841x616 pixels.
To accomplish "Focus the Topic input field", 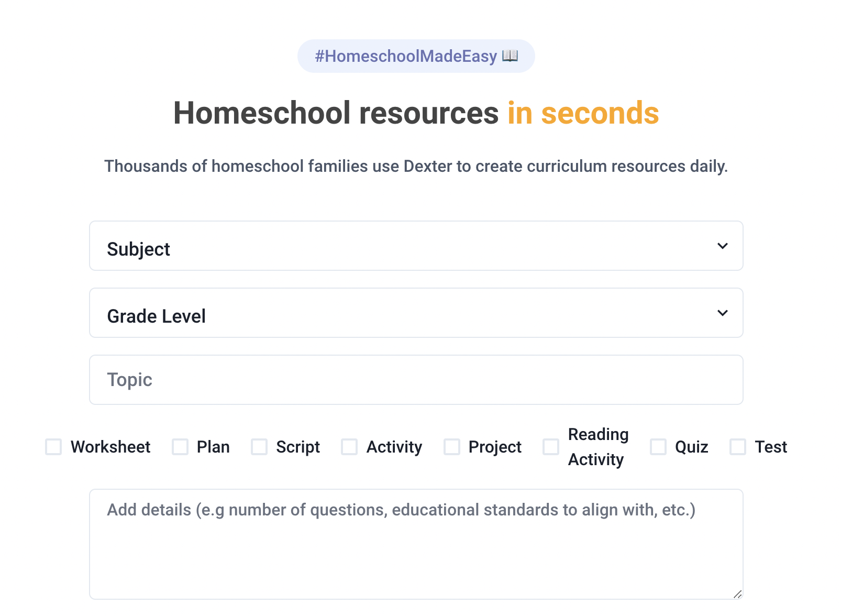I will pyautogui.click(x=416, y=380).
